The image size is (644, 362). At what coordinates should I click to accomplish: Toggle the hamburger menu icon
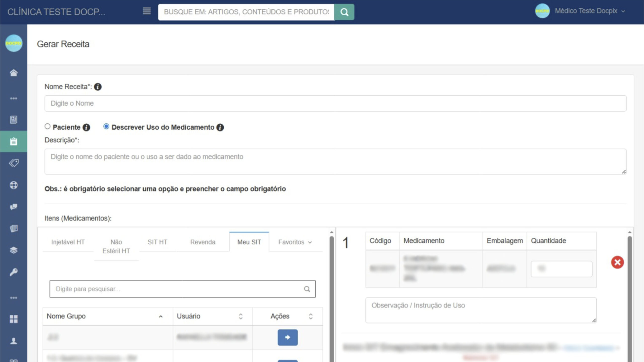[147, 11]
